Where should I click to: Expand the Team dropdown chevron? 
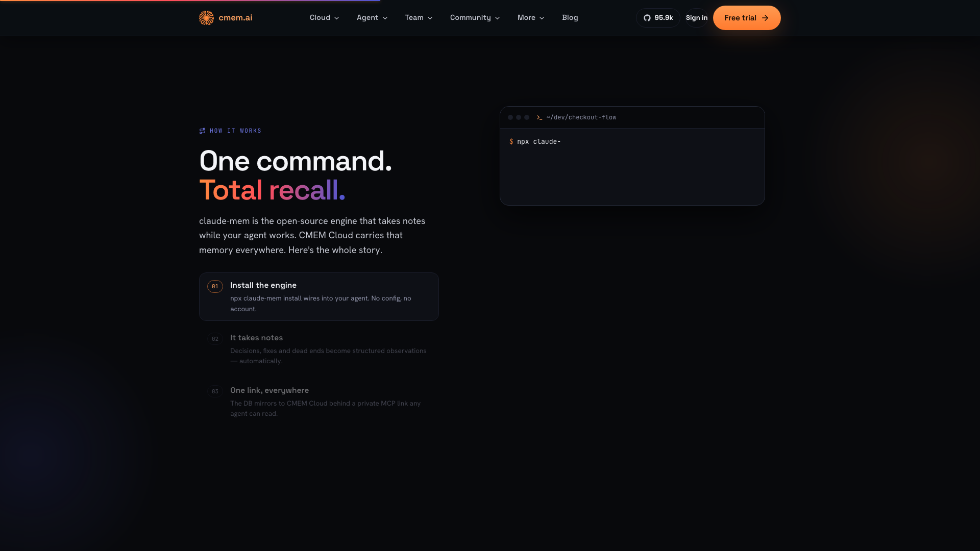[430, 18]
